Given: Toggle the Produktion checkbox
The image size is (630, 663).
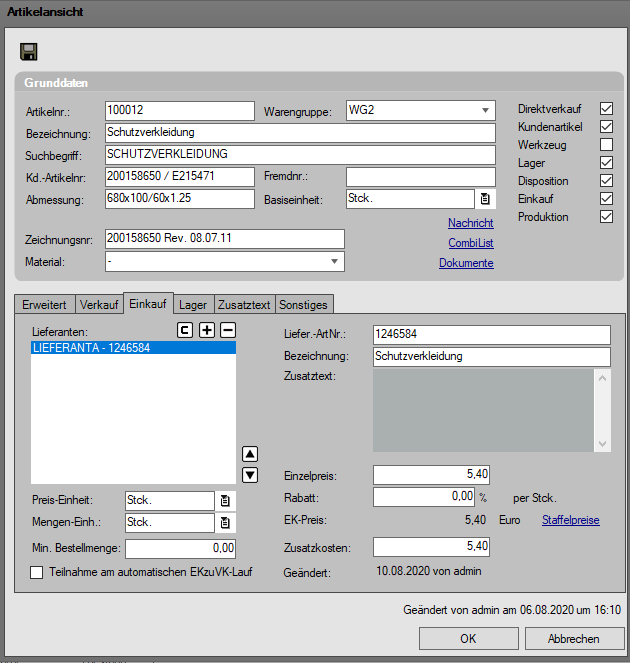Looking at the screenshot, I should 606,216.
